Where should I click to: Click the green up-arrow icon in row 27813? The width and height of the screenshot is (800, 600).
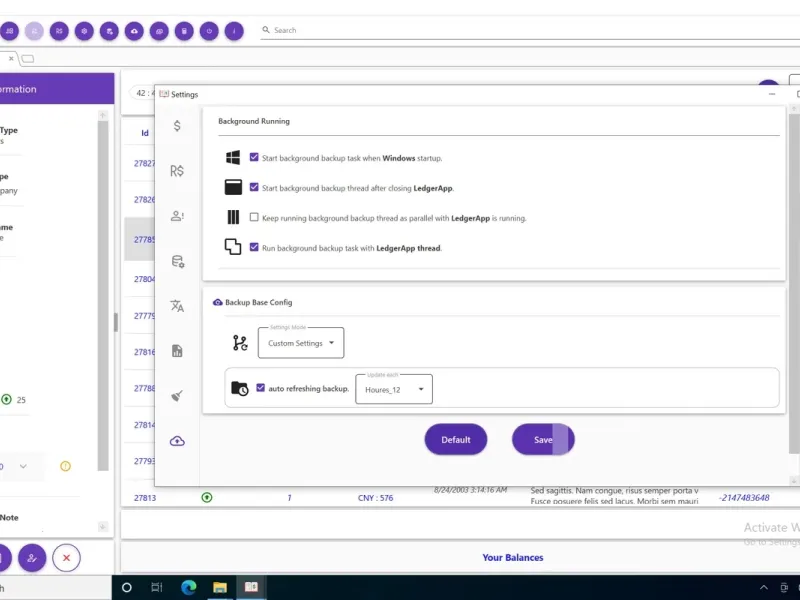click(207, 497)
